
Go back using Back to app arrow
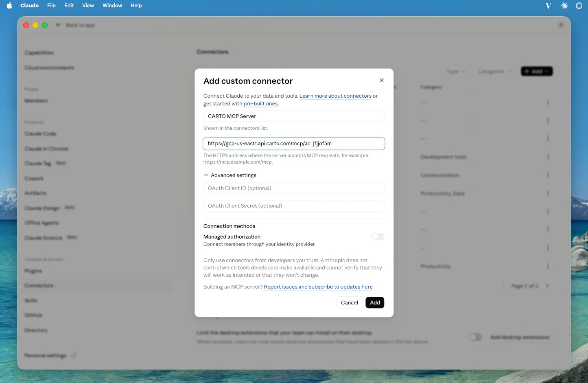[58, 25]
